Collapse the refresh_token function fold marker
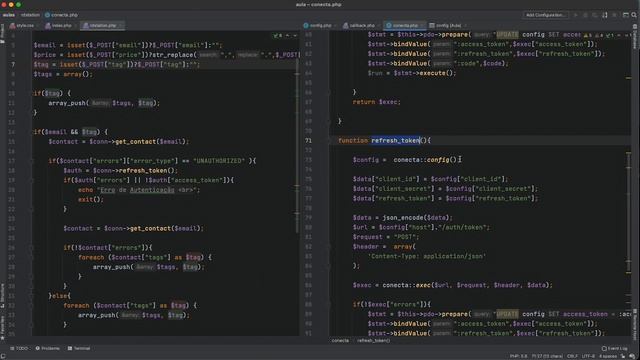This screenshot has height=360, width=640. click(x=329, y=140)
